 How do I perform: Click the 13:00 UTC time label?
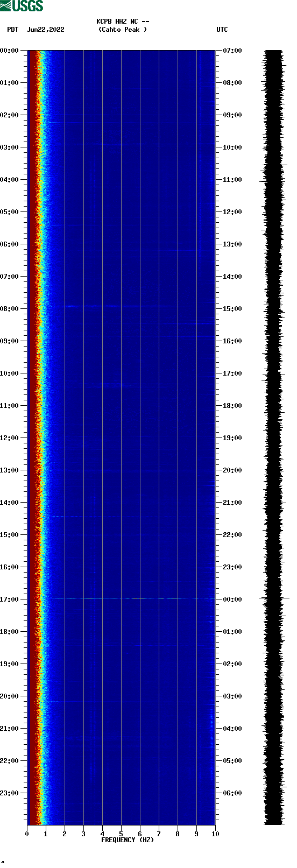[232, 244]
